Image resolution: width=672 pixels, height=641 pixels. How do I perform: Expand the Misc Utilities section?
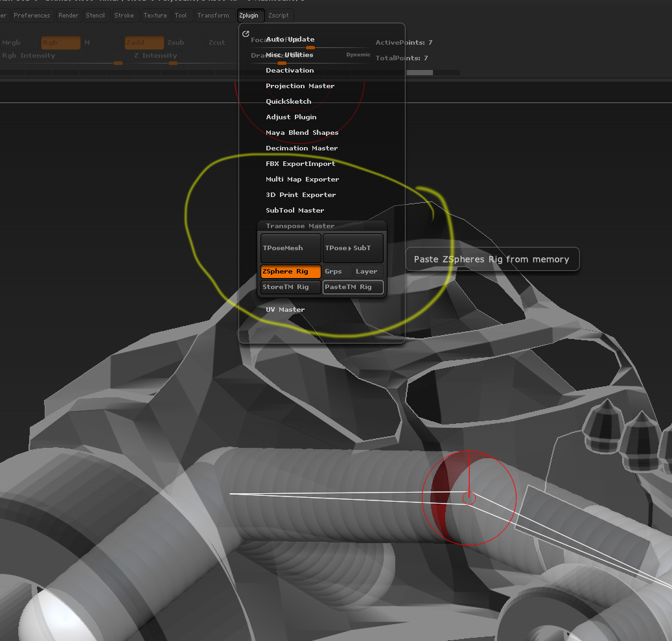coord(289,55)
